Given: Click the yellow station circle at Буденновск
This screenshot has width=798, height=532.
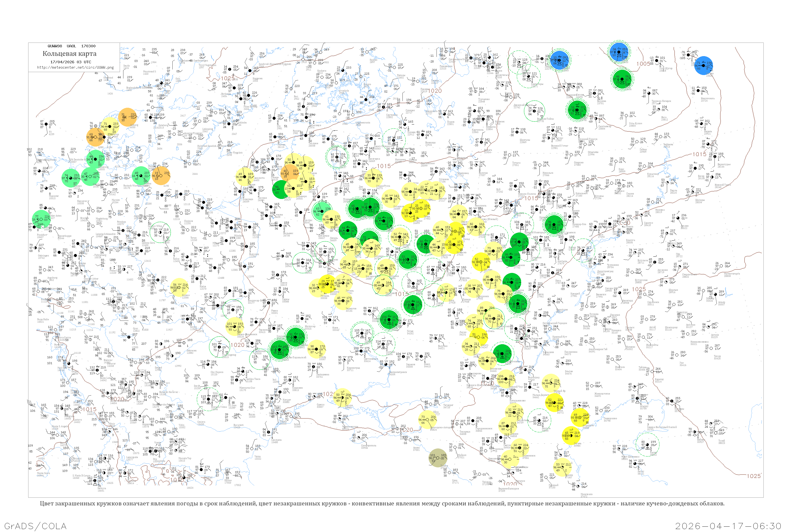Looking at the screenshot, I should click(520, 448).
